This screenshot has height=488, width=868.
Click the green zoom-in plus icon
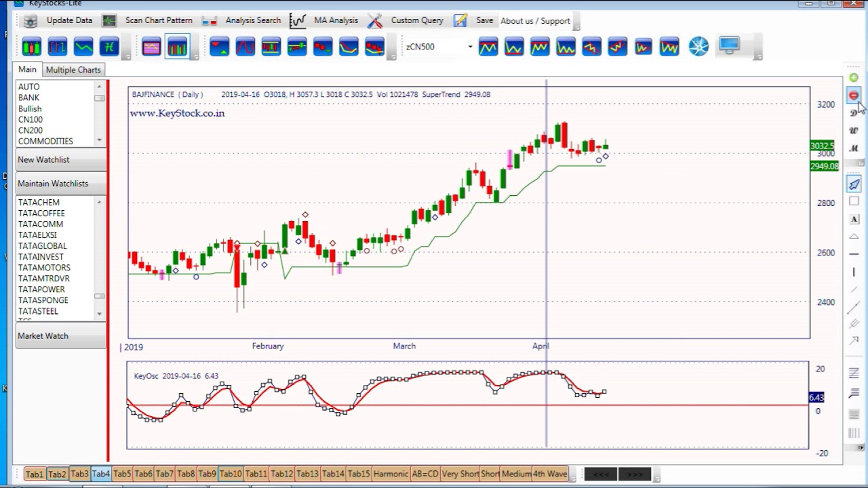coord(854,78)
